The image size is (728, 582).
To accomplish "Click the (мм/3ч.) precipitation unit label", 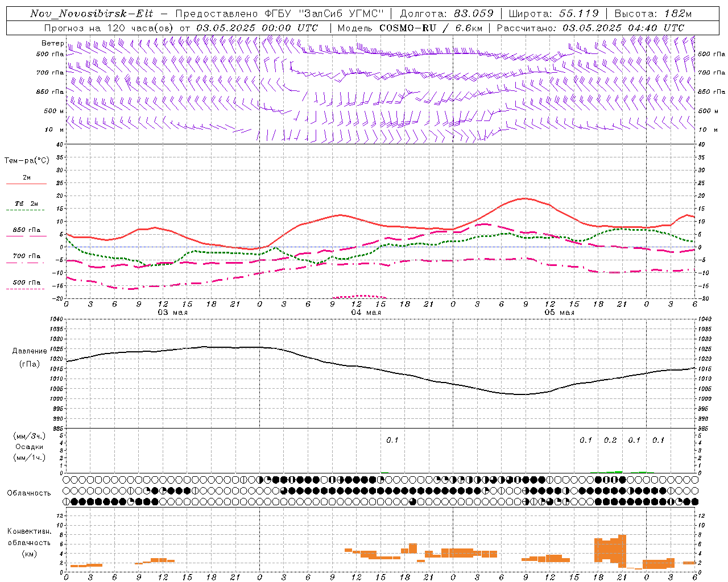I will click(29, 436).
